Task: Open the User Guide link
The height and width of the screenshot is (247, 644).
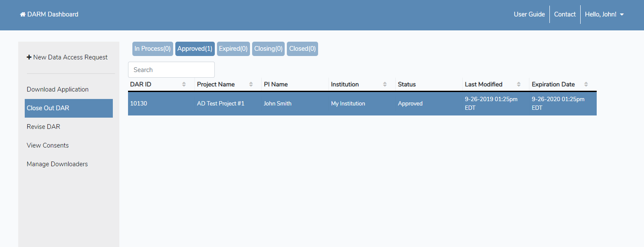Action: point(529,14)
